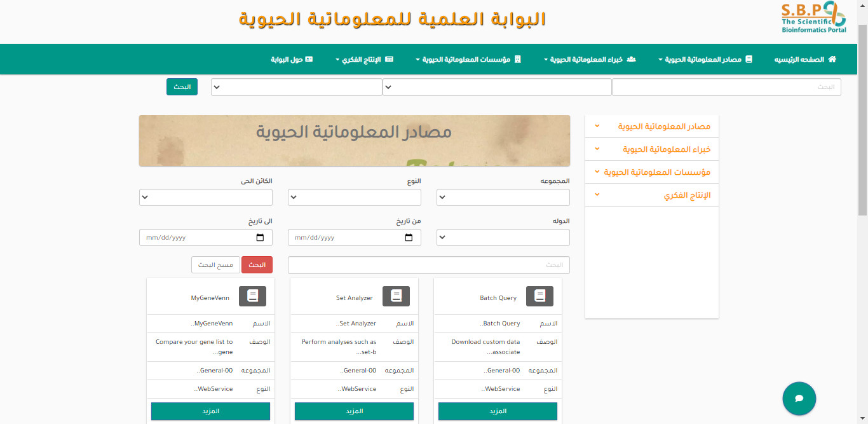Open the الدوله dropdown

pyautogui.click(x=503, y=238)
